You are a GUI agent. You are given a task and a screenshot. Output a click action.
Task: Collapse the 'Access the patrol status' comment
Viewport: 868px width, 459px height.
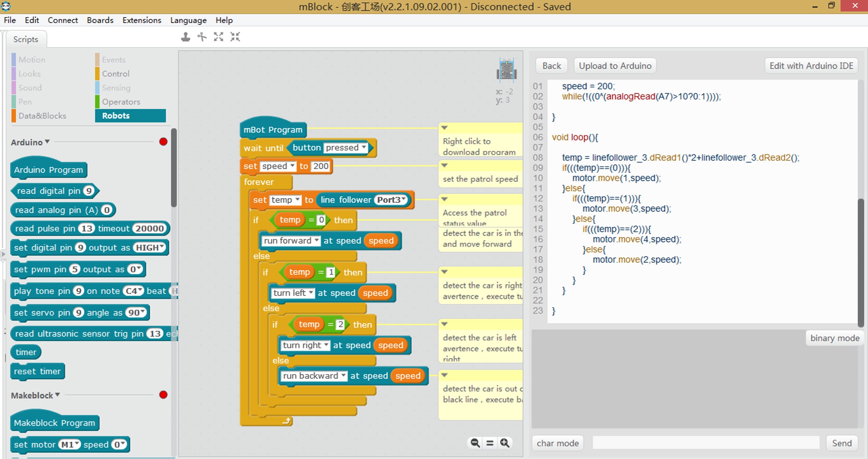445,199
